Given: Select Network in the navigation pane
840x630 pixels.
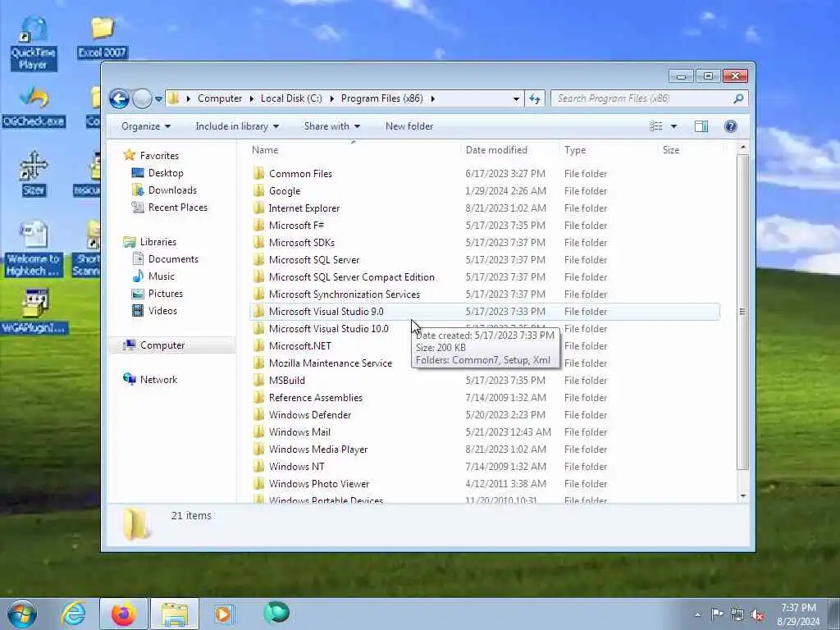Looking at the screenshot, I should pyautogui.click(x=158, y=380).
